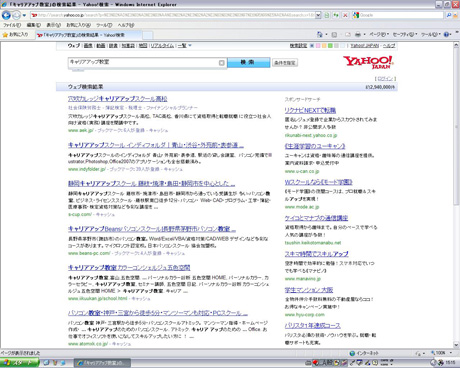Open the Windows スタート button
Screen dimensions: 460x368
point(19,363)
